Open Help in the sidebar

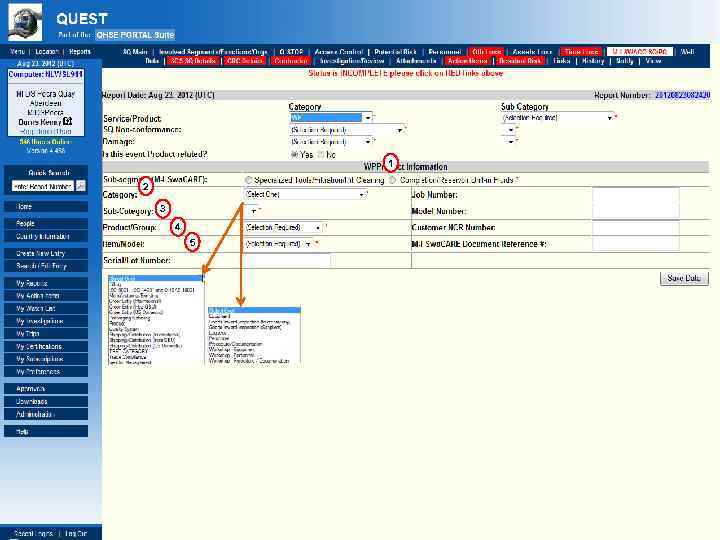(x=46, y=431)
